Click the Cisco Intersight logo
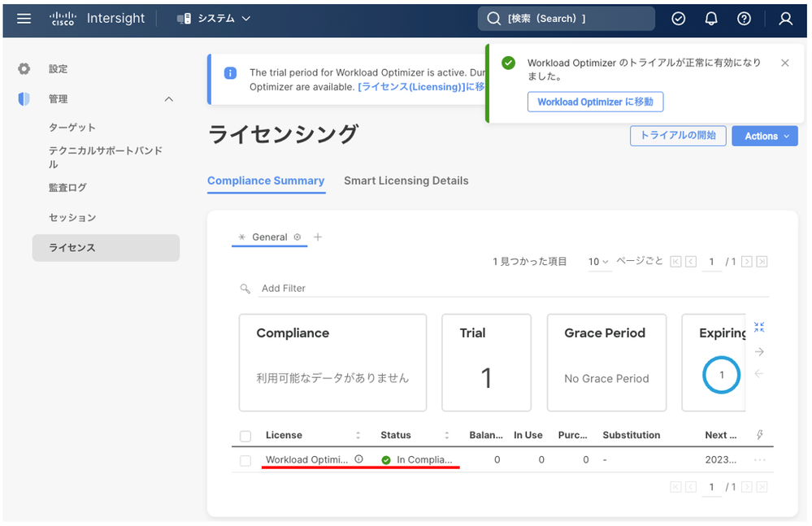Screen dimensions: 812x526 (x=97, y=19)
